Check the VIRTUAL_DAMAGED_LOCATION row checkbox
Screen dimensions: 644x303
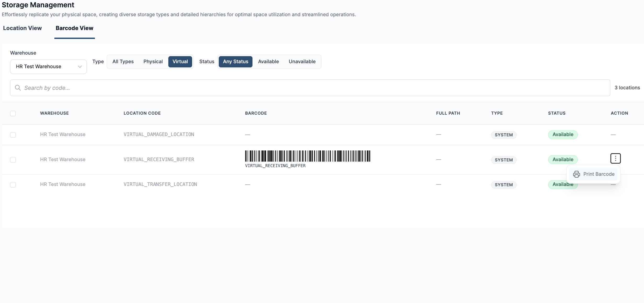[x=13, y=135]
